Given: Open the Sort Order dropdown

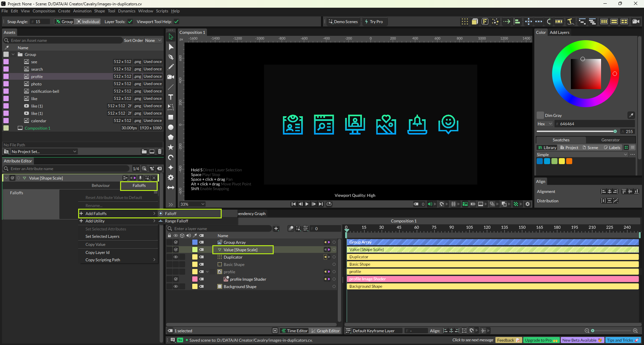Looking at the screenshot, I should pyautogui.click(x=153, y=41).
